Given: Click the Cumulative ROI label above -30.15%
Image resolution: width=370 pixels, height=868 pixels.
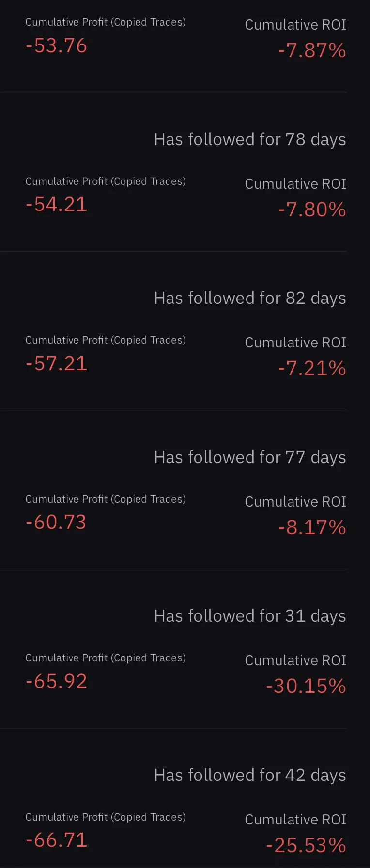Looking at the screenshot, I should tap(295, 660).
